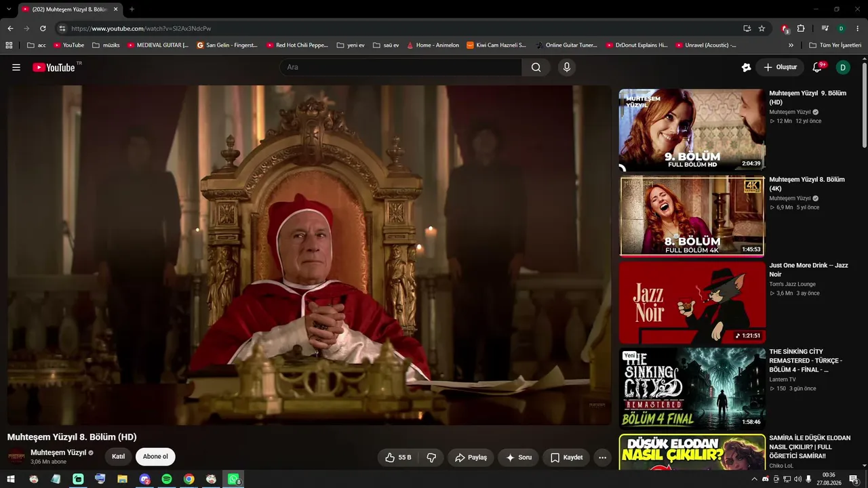Click the Soru ask button

pos(519,457)
